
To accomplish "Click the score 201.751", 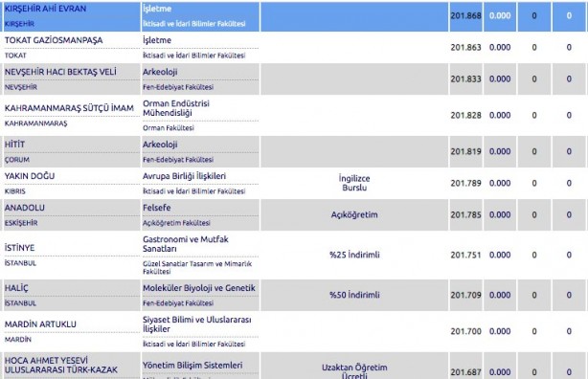I will coord(465,255).
